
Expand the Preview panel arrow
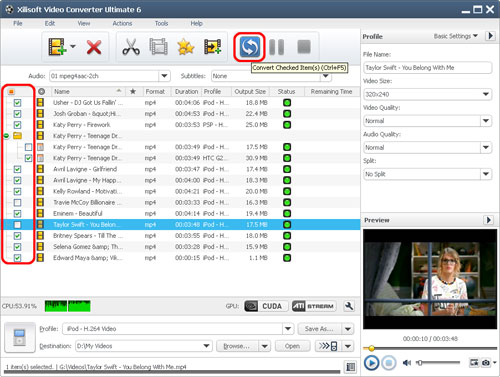(x=488, y=220)
